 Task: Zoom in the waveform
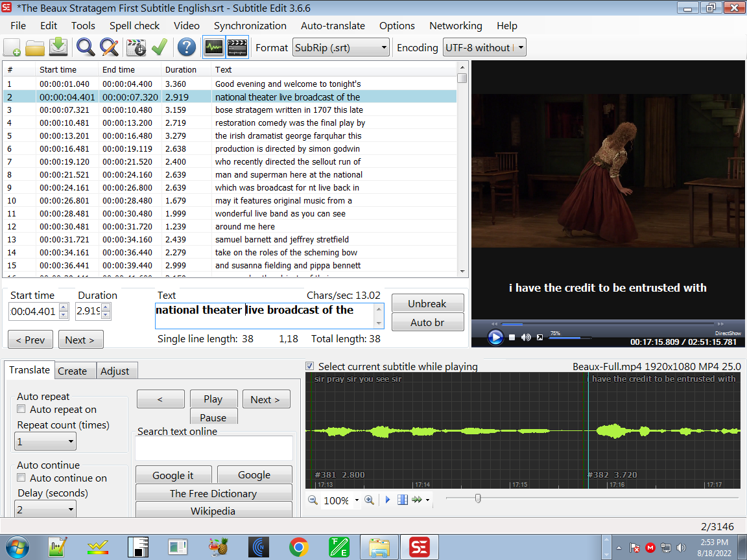point(369,500)
